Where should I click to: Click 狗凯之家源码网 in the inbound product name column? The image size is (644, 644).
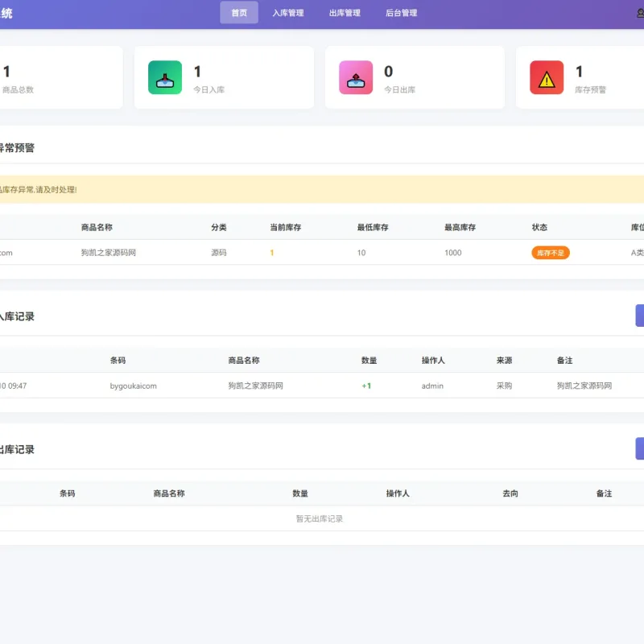click(255, 386)
